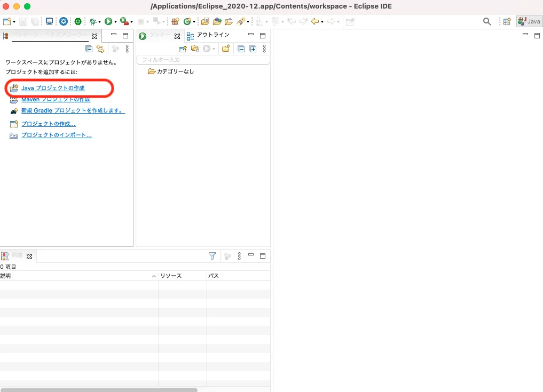
Task: Click the New Java Package icon
Action: pos(176,21)
